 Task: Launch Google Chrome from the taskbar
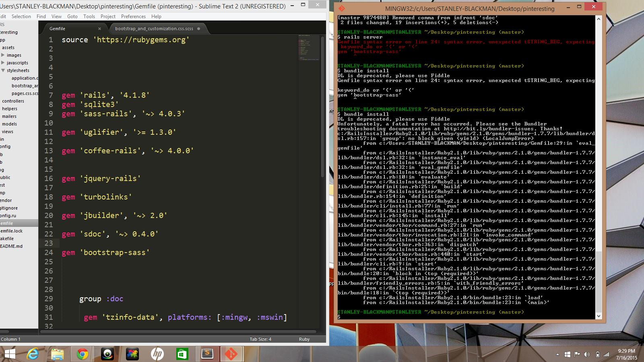click(83, 354)
